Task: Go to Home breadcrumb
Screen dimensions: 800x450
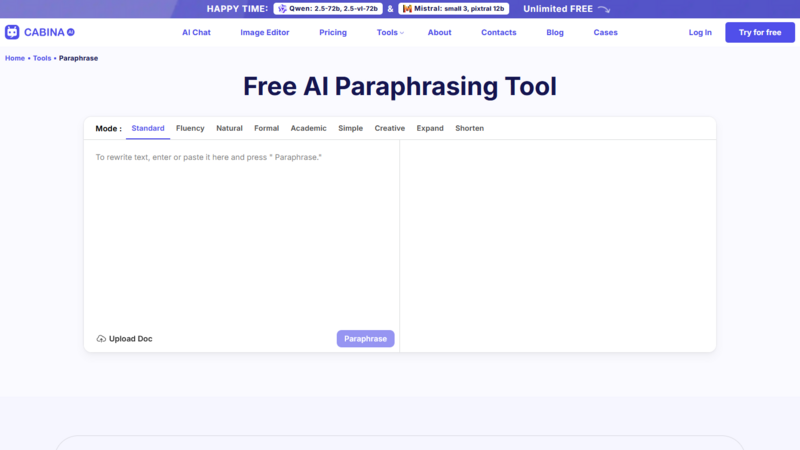Action: tap(15, 58)
